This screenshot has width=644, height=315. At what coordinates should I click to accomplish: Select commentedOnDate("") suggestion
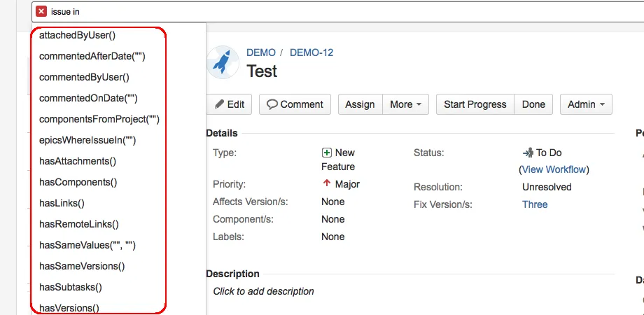click(88, 98)
